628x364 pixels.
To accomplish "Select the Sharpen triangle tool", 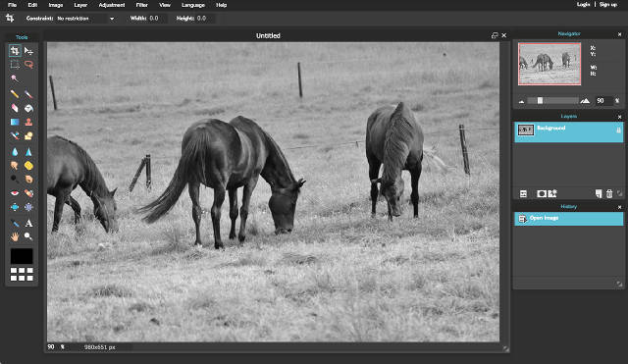I will pos(28,152).
